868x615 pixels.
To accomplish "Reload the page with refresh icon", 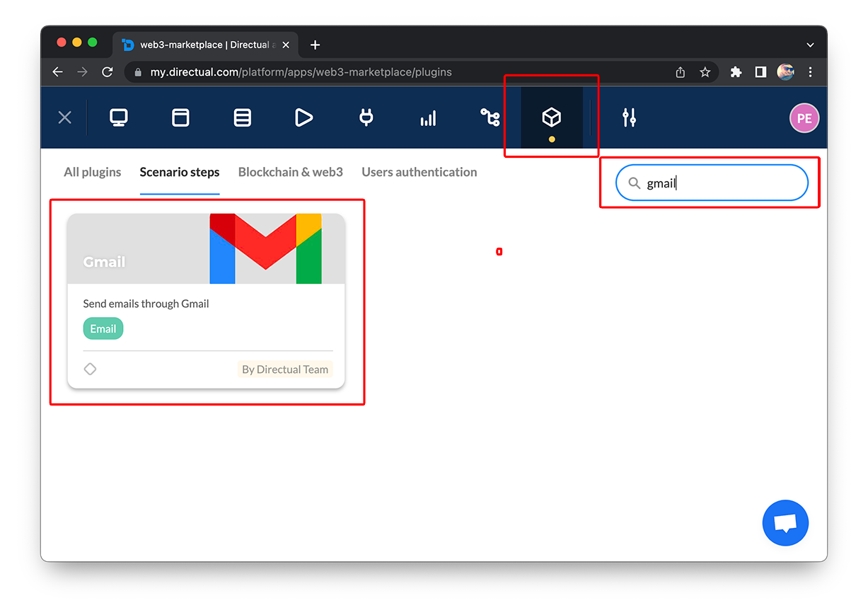I will pyautogui.click(x=108, y=72).
